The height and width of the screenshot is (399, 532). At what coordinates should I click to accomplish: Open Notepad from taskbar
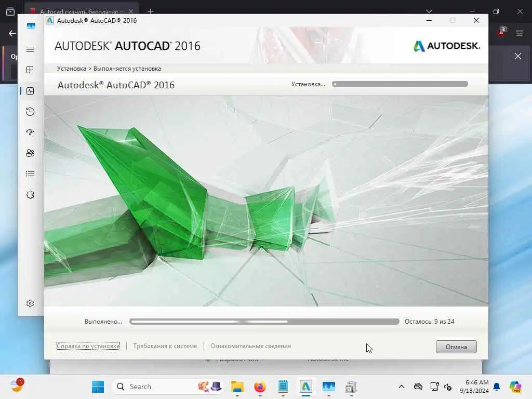click(283, 387)
